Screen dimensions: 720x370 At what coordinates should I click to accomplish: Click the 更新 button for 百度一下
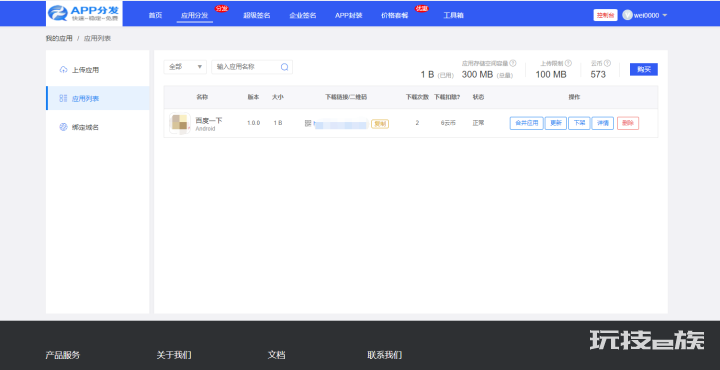click(556, 123)
